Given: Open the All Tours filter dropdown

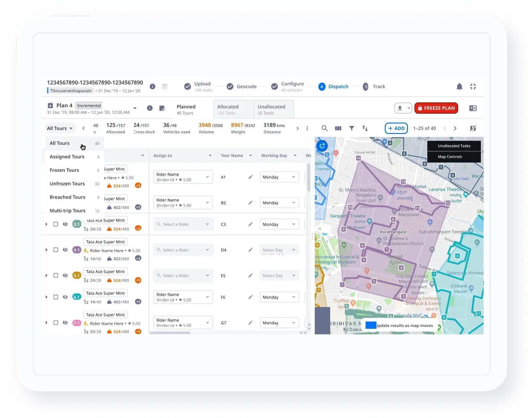Looking at the screenshot, I should (60, 128).
